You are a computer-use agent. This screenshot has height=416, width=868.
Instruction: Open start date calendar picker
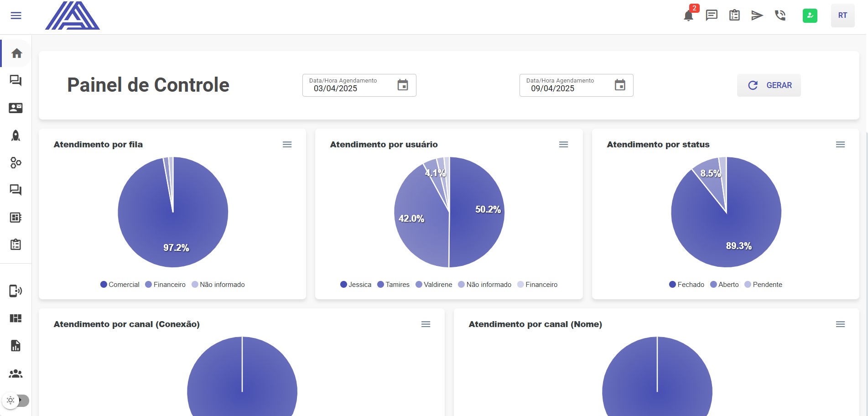(402, 85)
